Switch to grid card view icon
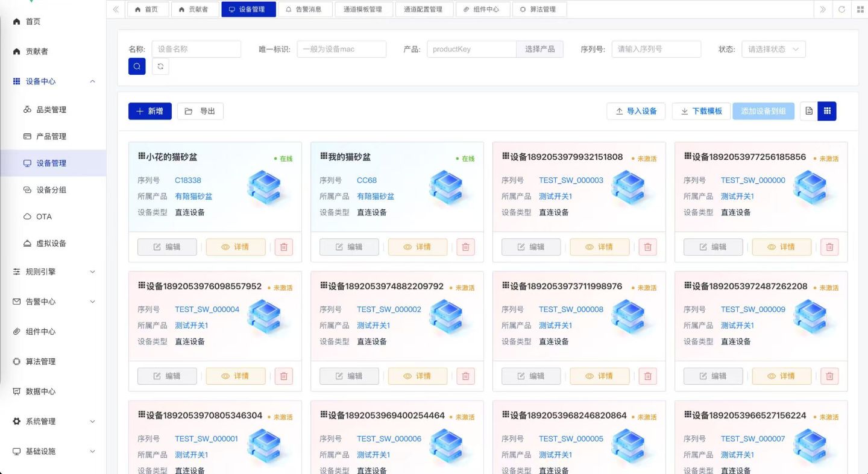This screenshot has height=474, width=868. point(827,111)
